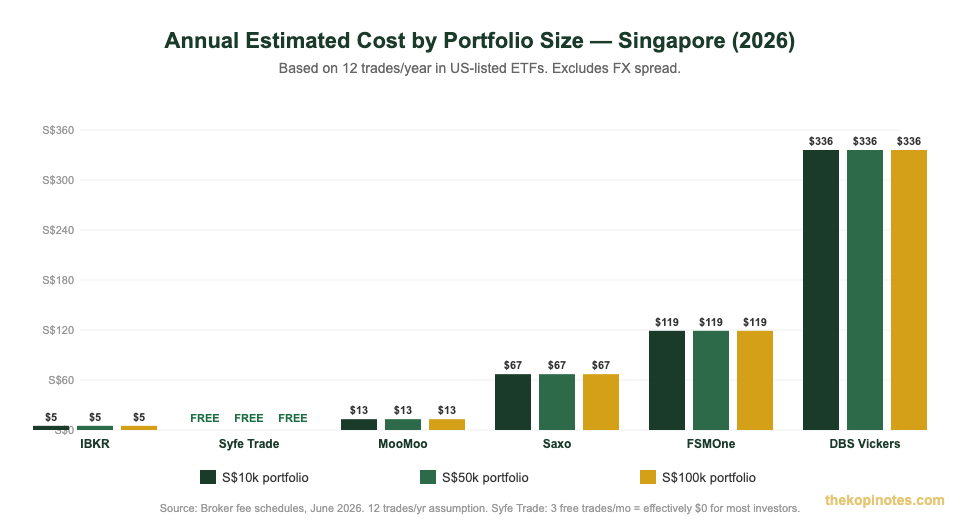Image resolution: width=960 pixels, height=520 pixels.
Task: Click the Saxo axis label
Action: click(x=557, y=444)
